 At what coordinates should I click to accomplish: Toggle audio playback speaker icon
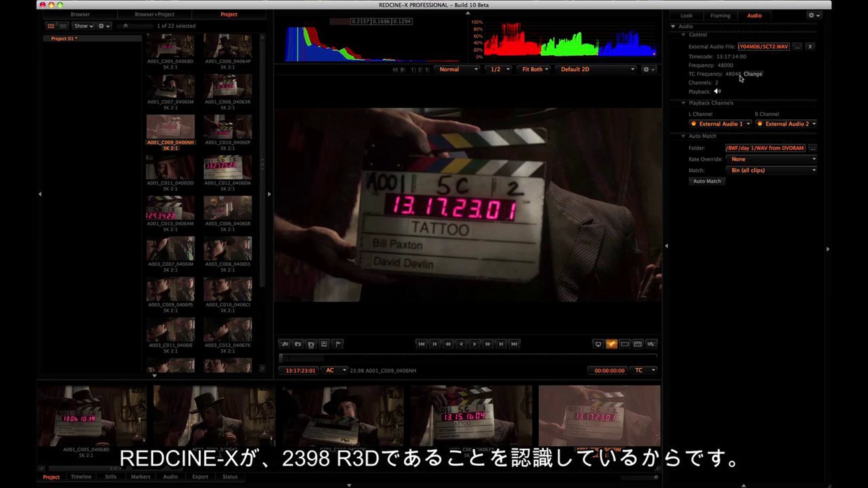coord(718,91)
